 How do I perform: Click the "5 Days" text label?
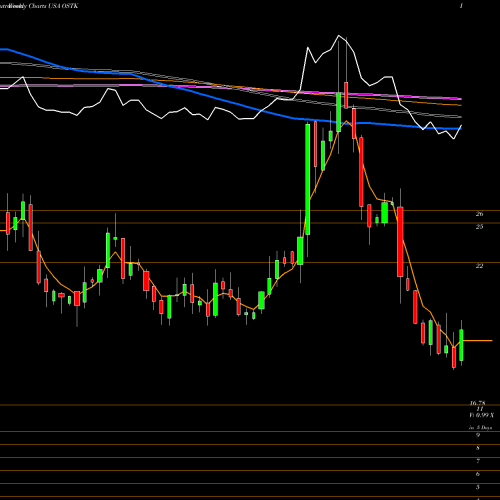(484, 428)
